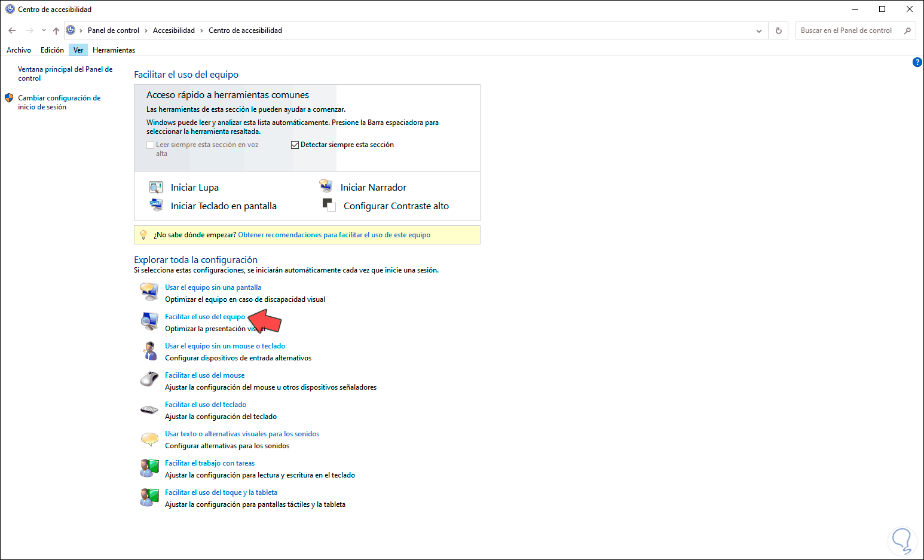This screenshot has width=924, height=560.
Task: Open the Herramientas menu
Action: 114,50
